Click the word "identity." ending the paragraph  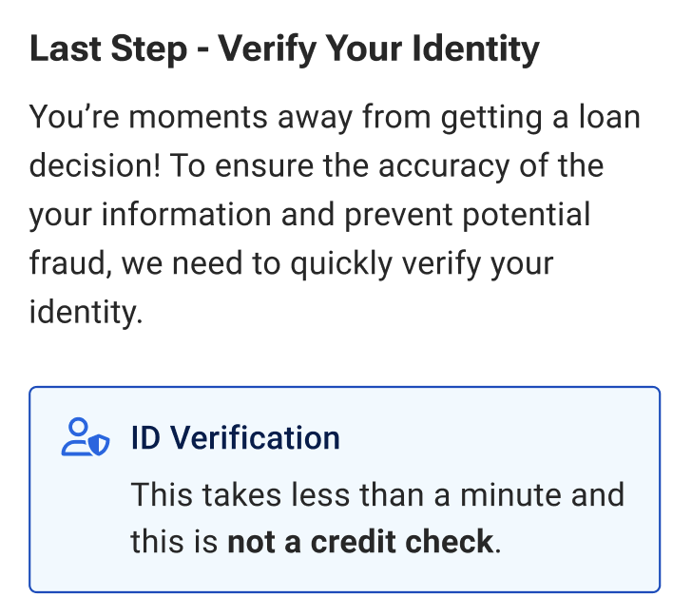(x=86, y=311)
